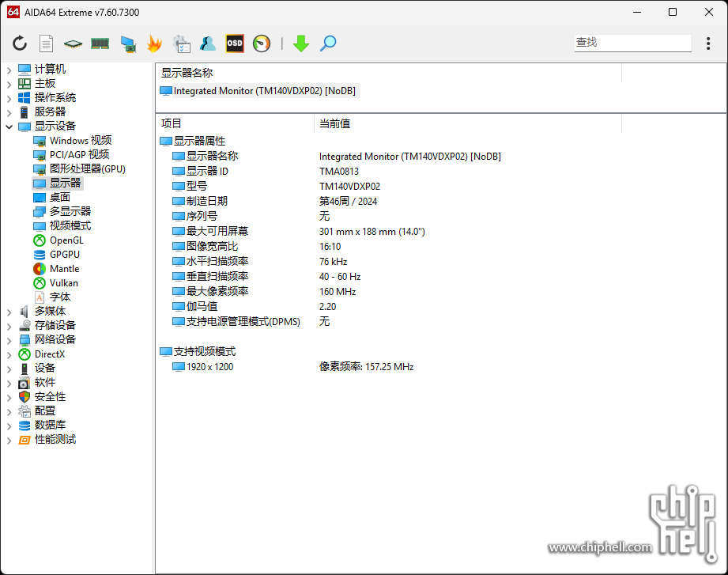Click the 项目 column header
The height and width of the screenshot is (575, 728).
tap(171, 123)
